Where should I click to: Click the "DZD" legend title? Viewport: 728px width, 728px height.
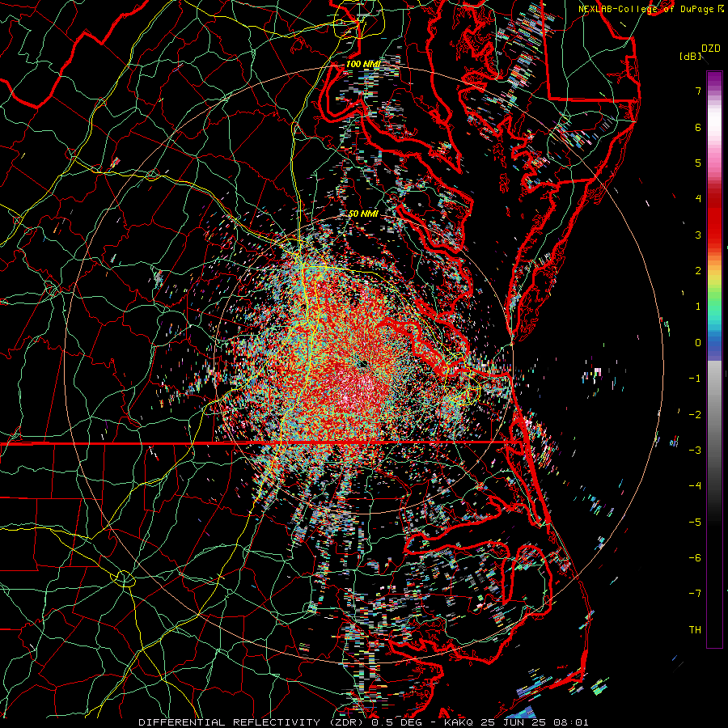[711, 49]
